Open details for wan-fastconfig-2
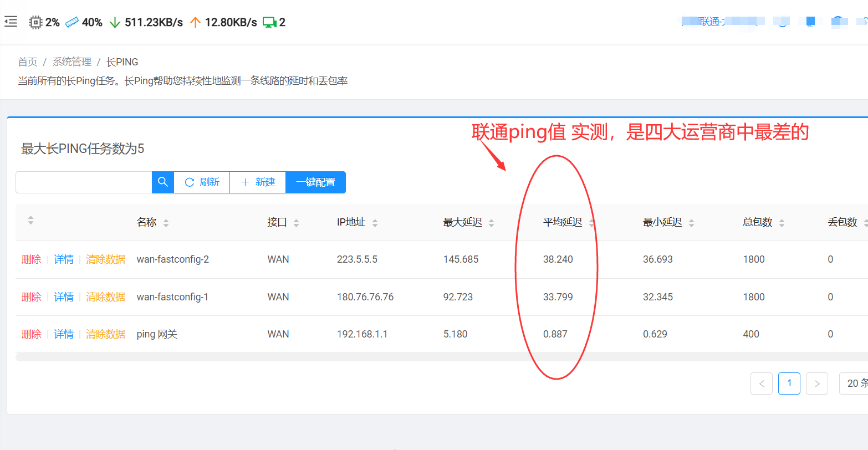This screenshot has height=450, width=868. click(x=64, y=259)
